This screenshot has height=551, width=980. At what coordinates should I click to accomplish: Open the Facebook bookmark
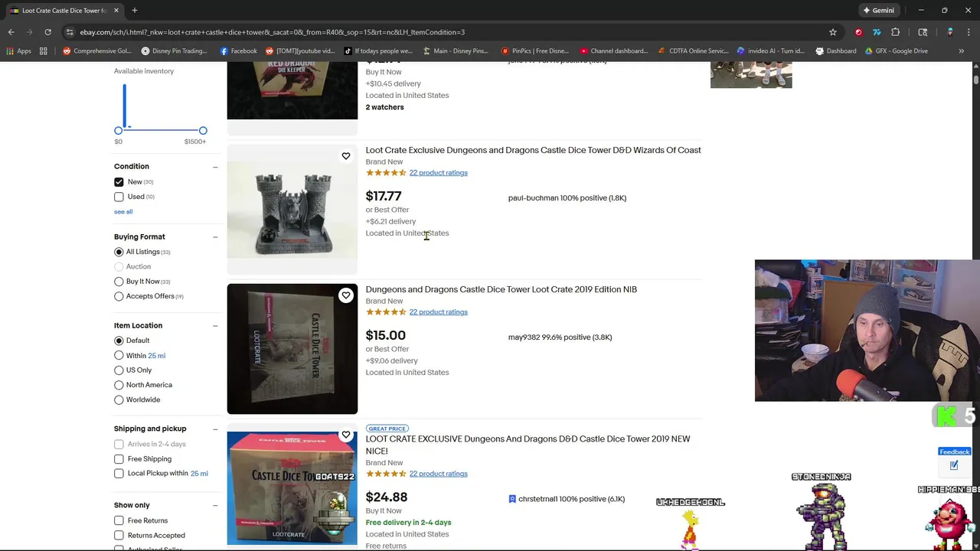coord(238,51)
